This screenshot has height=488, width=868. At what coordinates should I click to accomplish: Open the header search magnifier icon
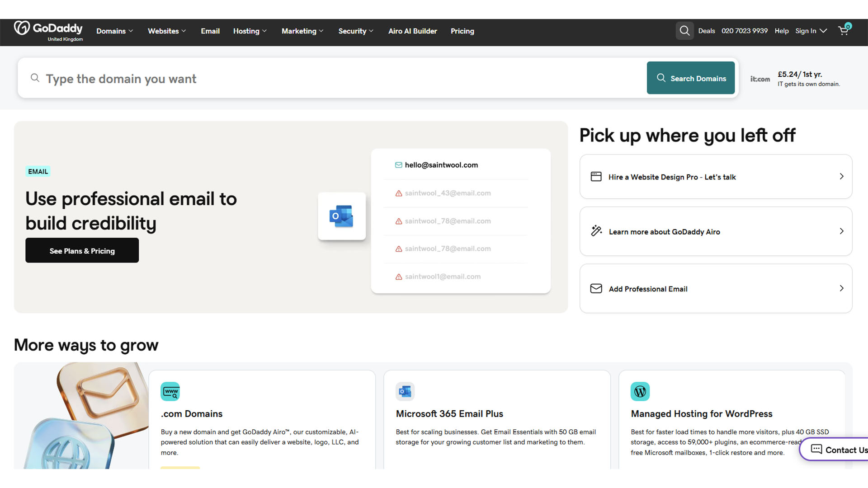click(684, 31)
